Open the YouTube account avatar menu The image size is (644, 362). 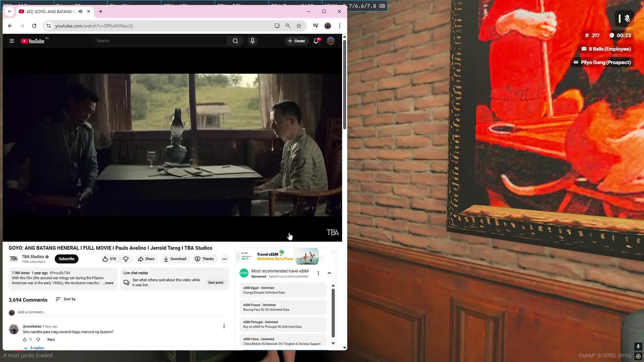pos(331,41)
